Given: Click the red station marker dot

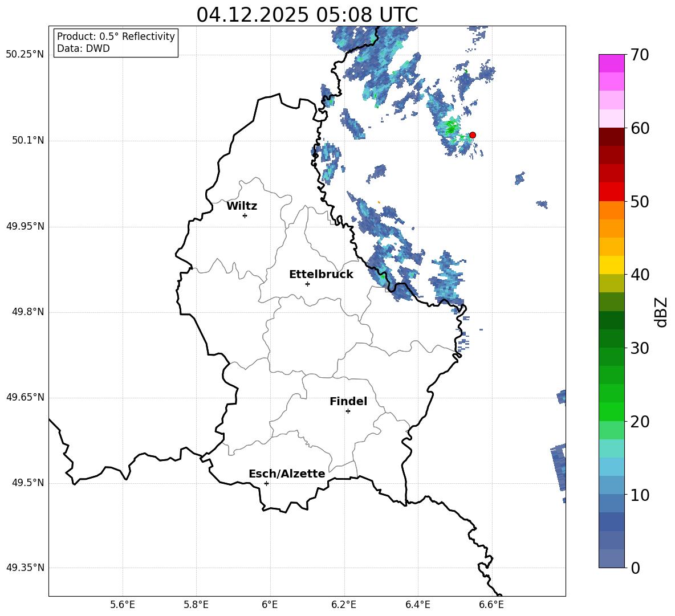Looking at the screenshot, I should point(472,134).
